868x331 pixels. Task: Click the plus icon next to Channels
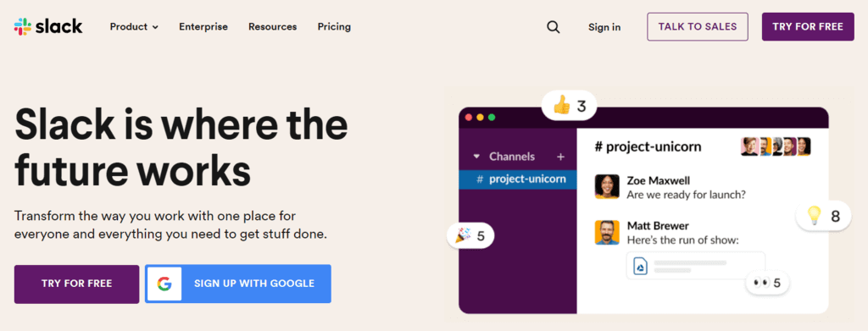pyautogui.click(x=561, y=157)
